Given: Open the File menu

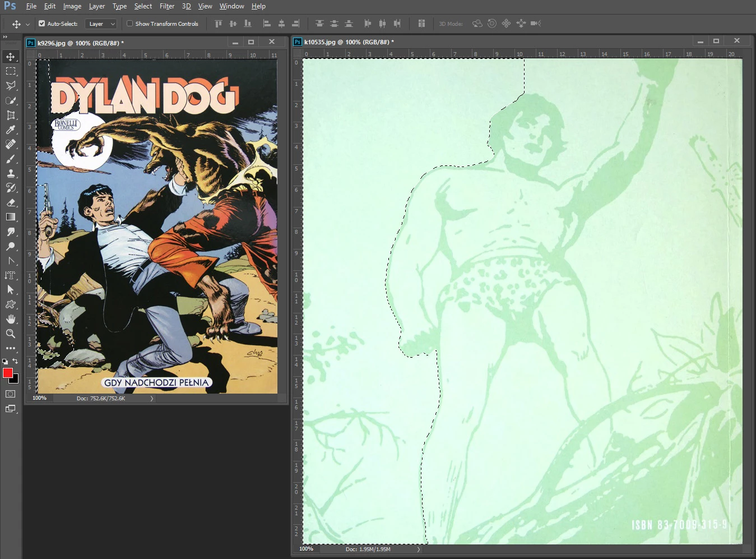Looking at the screenshot, I should tap(31, 6).
